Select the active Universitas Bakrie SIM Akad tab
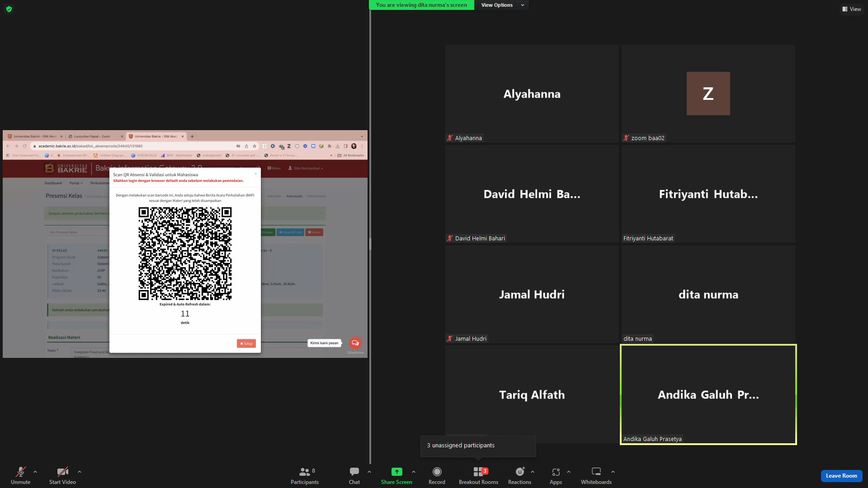 coord(156,136)
